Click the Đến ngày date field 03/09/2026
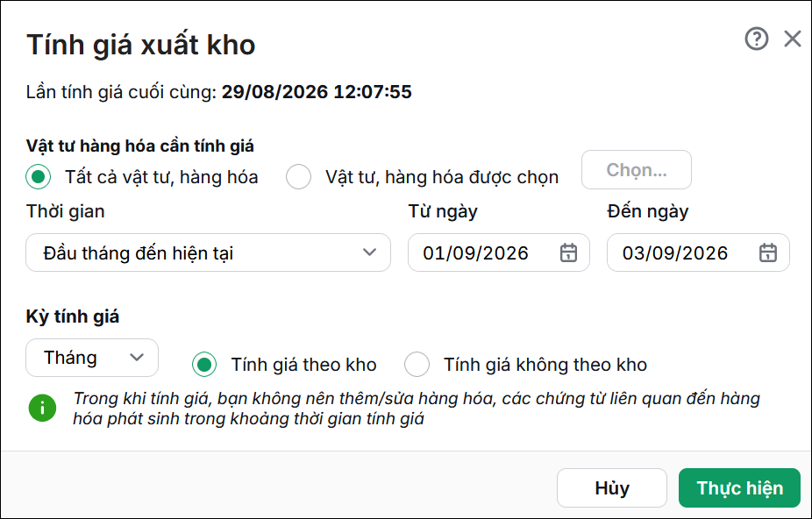 [x=698, y=252]
